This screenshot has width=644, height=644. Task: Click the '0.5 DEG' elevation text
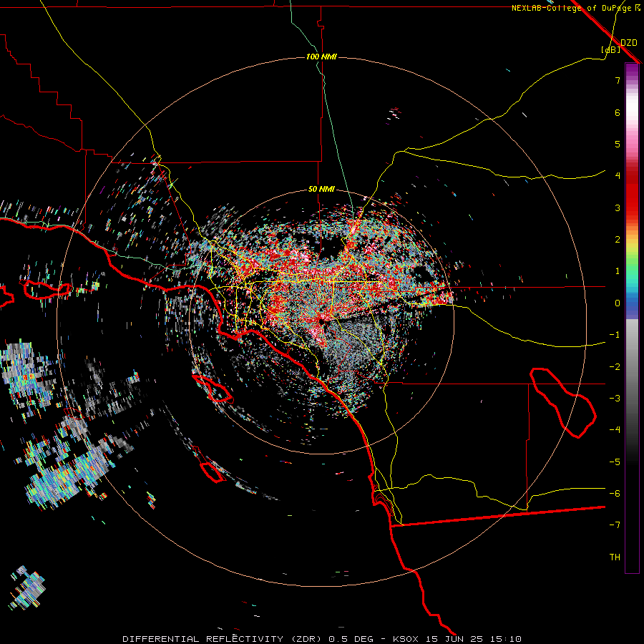351,639
